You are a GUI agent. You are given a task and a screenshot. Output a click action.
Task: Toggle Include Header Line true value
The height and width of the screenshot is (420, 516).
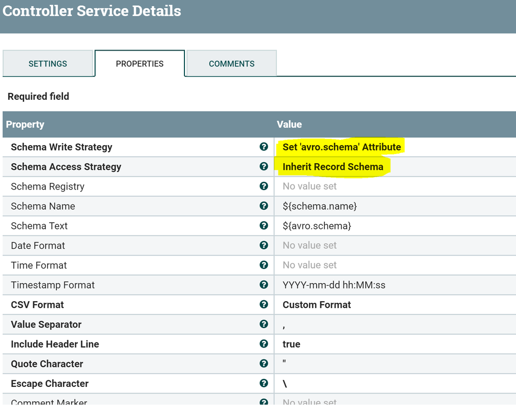[291, 344]
